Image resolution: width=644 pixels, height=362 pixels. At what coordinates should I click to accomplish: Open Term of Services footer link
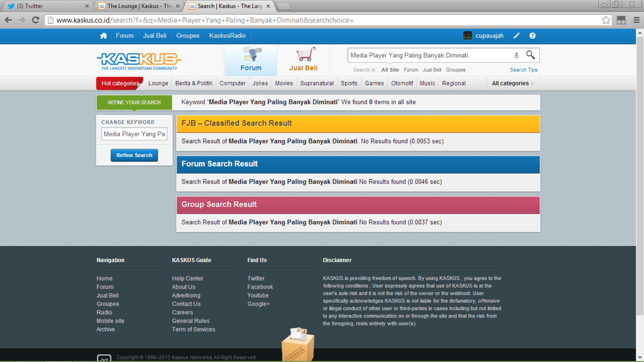[x=194, y=329]
